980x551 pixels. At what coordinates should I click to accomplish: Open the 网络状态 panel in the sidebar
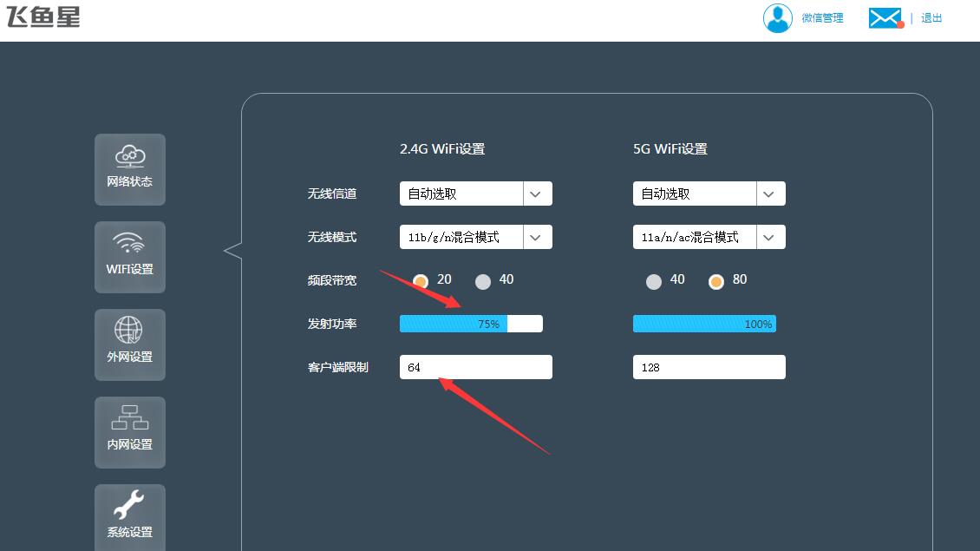(x=129, y=169)
